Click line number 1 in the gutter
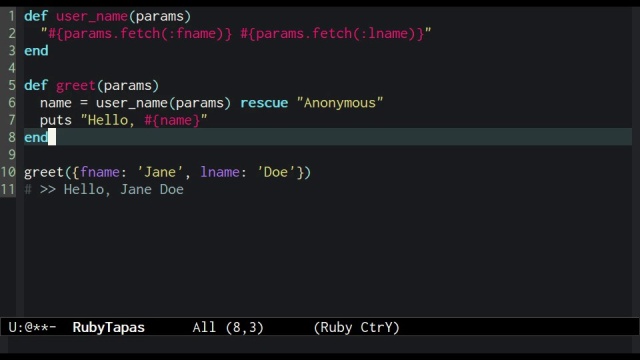 click(x=11, y=16)
